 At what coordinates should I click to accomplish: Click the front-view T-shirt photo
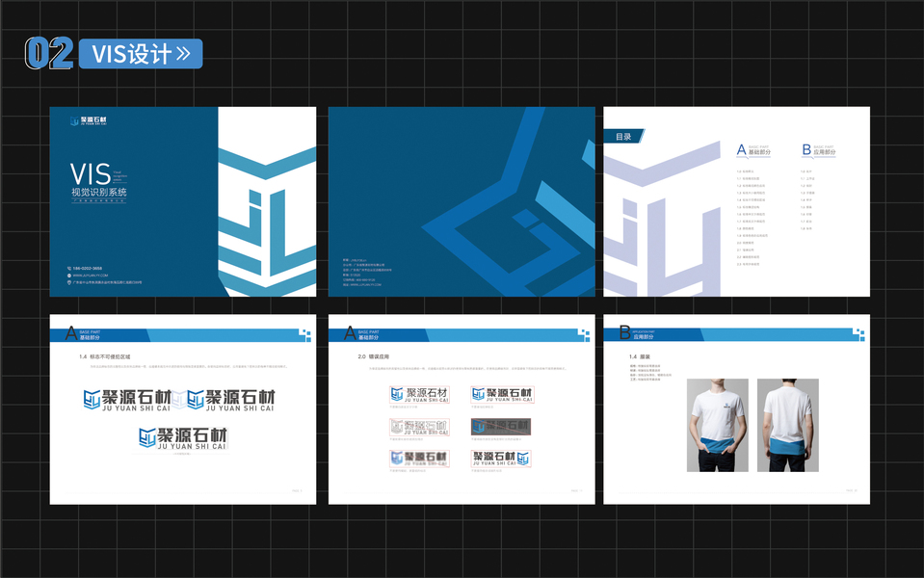click(717, 425)
